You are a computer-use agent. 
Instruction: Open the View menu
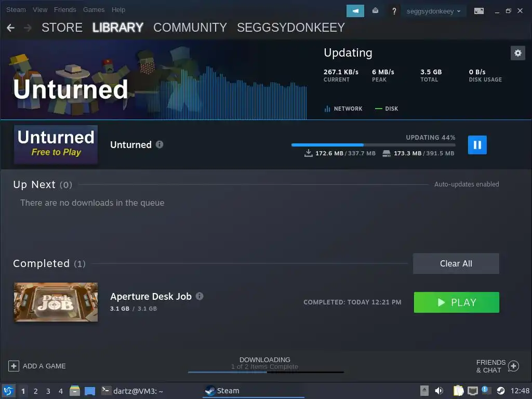(x=40, y=9)
